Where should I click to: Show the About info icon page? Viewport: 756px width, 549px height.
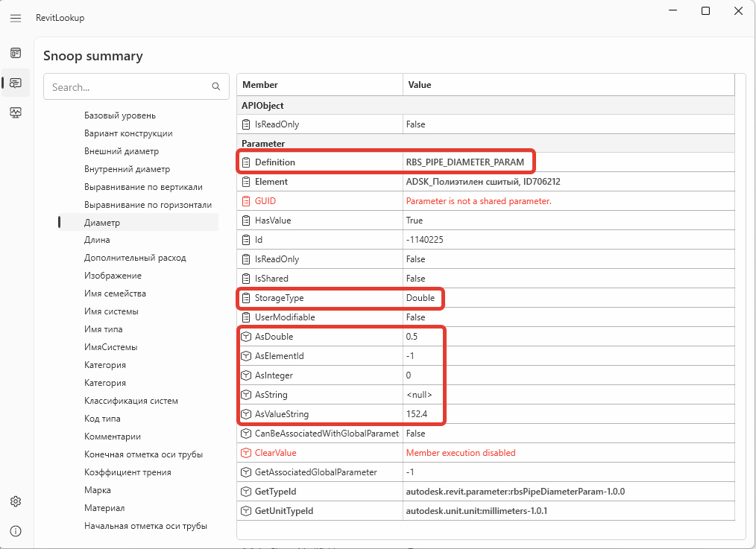tap(16, 531)
